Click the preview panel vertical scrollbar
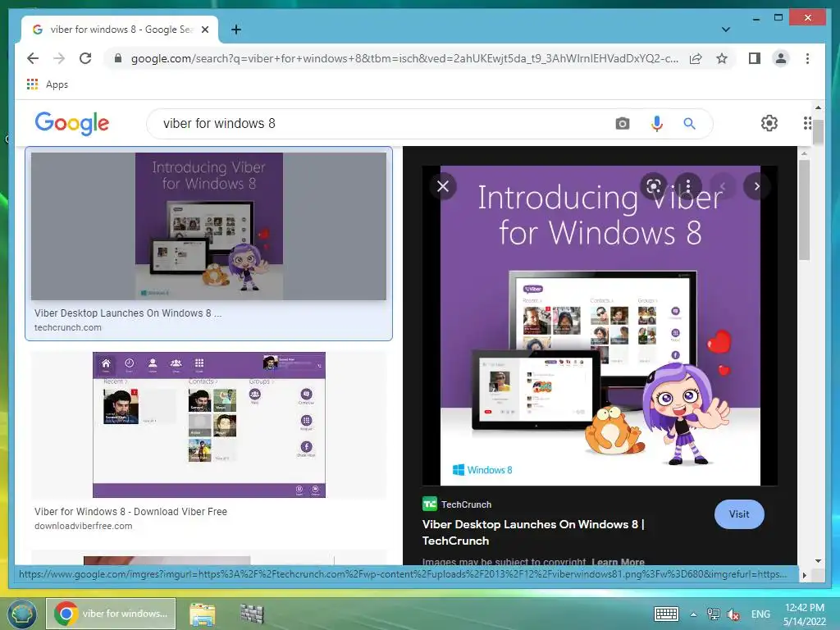The height and width of the screenshot is (630, 840). 804,210
